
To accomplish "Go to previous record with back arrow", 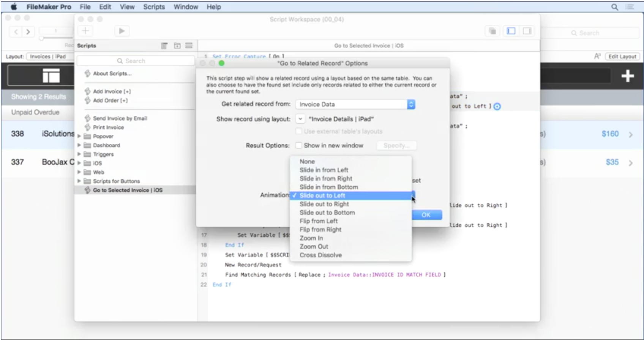I will click(16, 31).
